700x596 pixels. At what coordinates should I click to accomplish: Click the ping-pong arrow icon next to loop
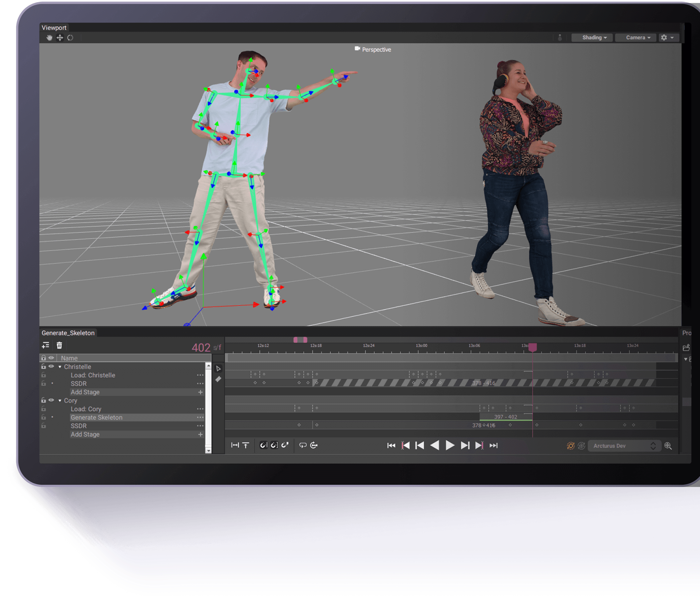tap(314, 445)
